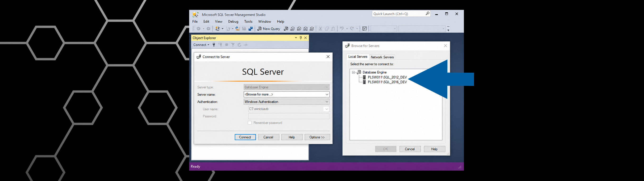Click the Quick Launch search magnifier icon
This screenshot has width=644, height=181.
[x=427, y=13]
